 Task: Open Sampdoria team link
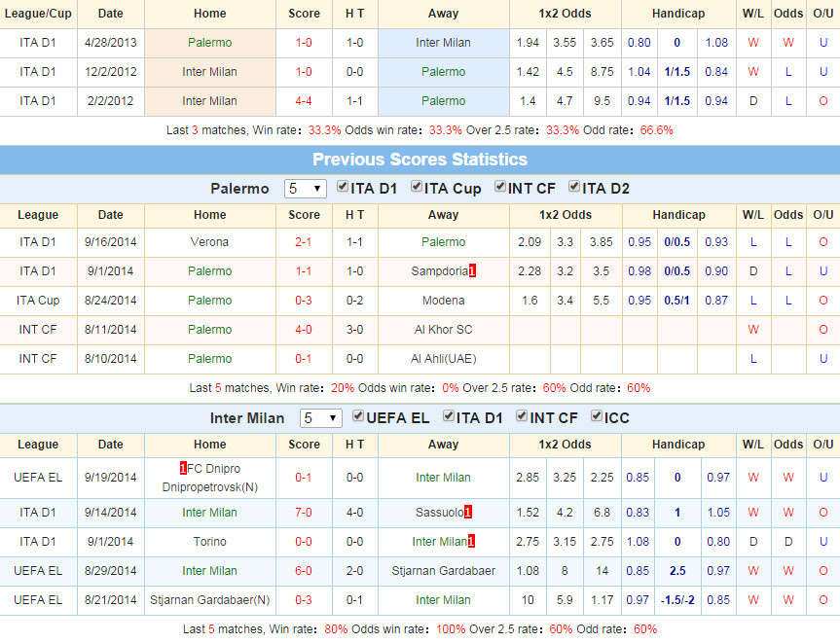(x=440, y=270)
